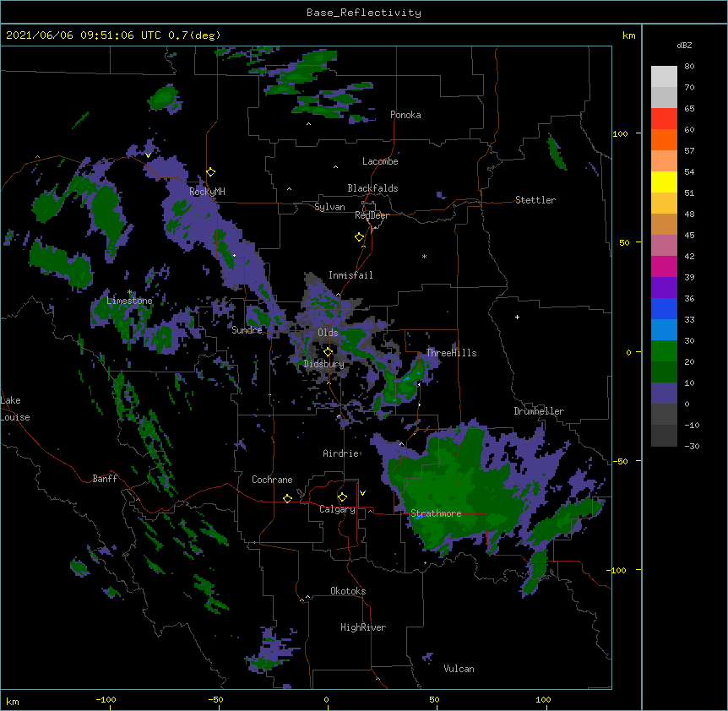Screen dimensions: 728x711
Task: Click the km unit label at the top right
Action: point(629,35)
